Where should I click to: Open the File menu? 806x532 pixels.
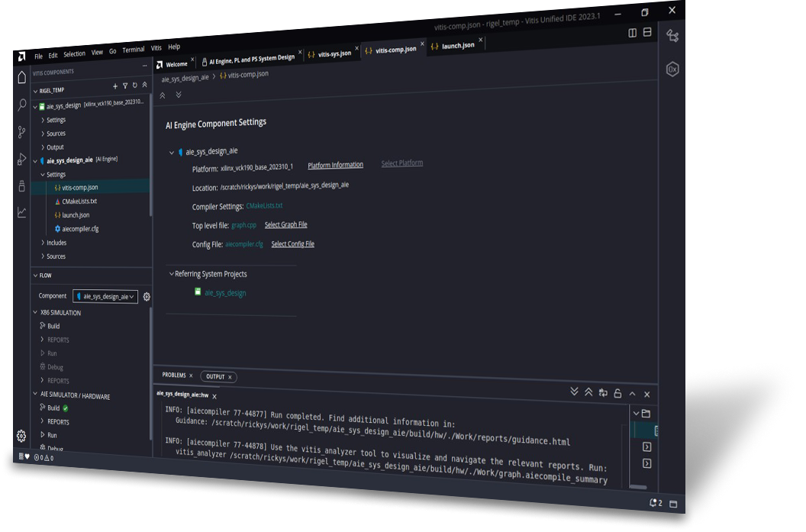(x=39, y=56)
